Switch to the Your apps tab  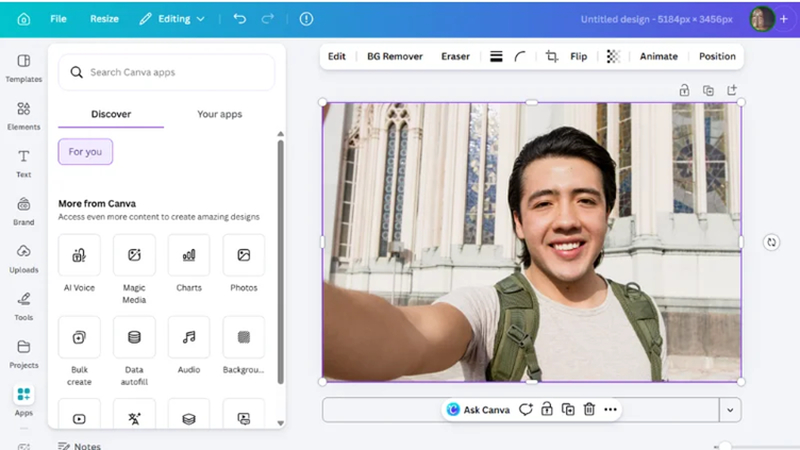(219, 114)
